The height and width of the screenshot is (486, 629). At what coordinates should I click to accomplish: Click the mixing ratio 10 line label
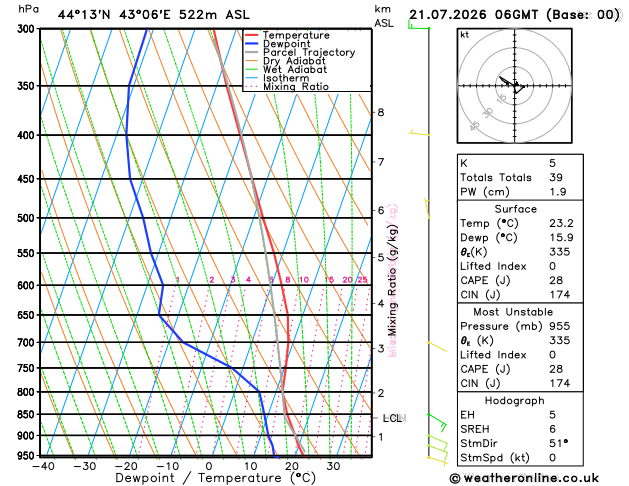click(304, 280)
